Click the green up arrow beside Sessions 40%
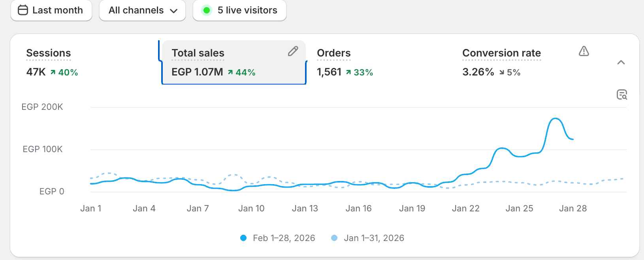The image size is (644, 260). pyautogui.click(x=53, y=72)
